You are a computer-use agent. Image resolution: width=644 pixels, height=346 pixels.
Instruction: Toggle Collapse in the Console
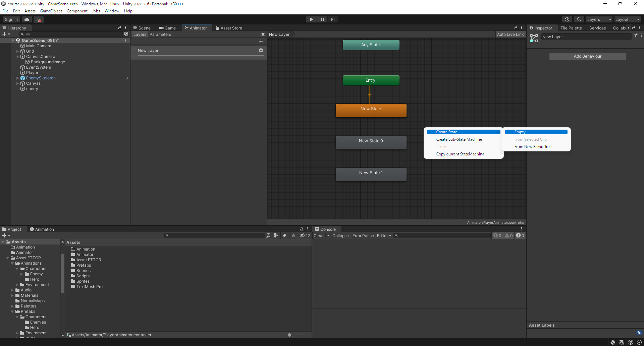coord(340,236)
